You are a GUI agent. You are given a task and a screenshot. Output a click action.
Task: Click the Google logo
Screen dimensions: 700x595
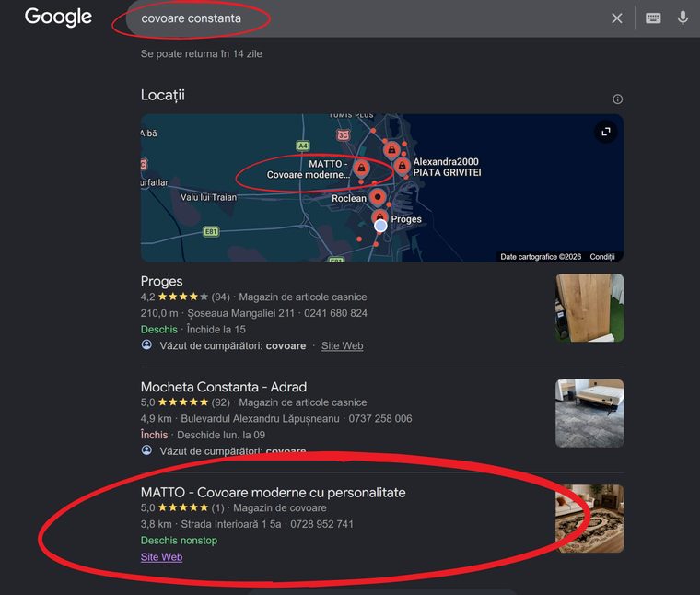58,17
